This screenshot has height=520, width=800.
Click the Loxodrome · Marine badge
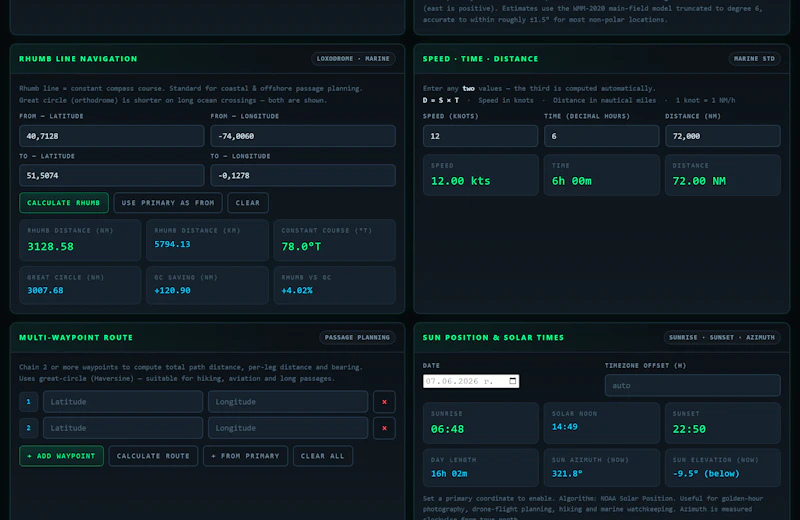(x=353, y=59)
